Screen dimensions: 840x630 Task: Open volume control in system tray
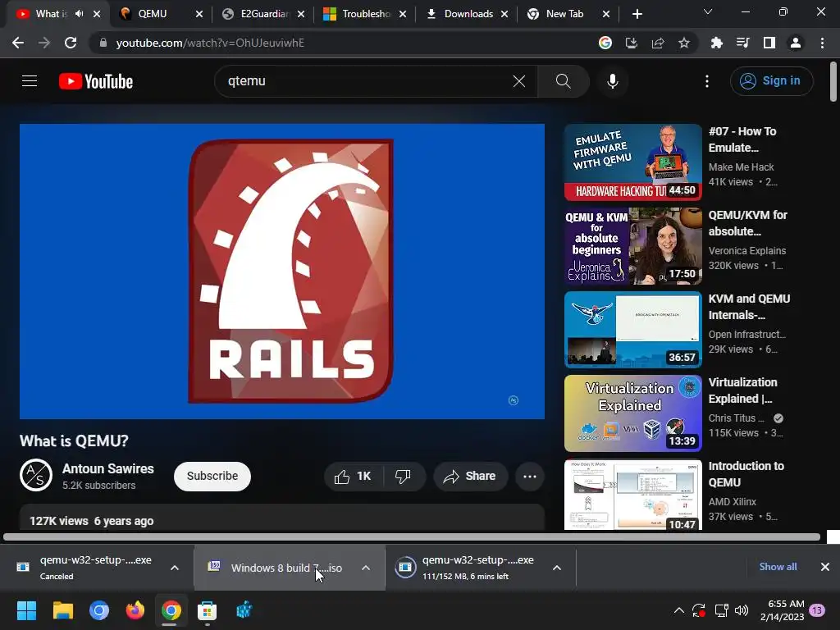742,610
